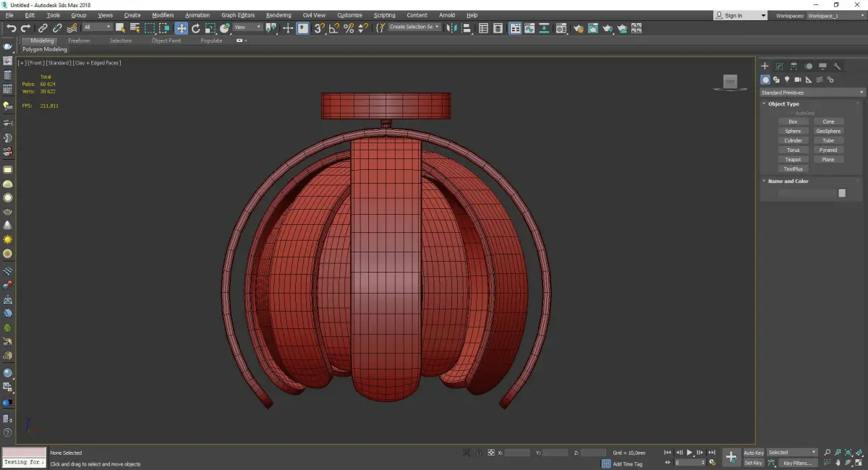868x470 pixels.
Task: Open the Mirror tool
Action: [x=451, y=28]
